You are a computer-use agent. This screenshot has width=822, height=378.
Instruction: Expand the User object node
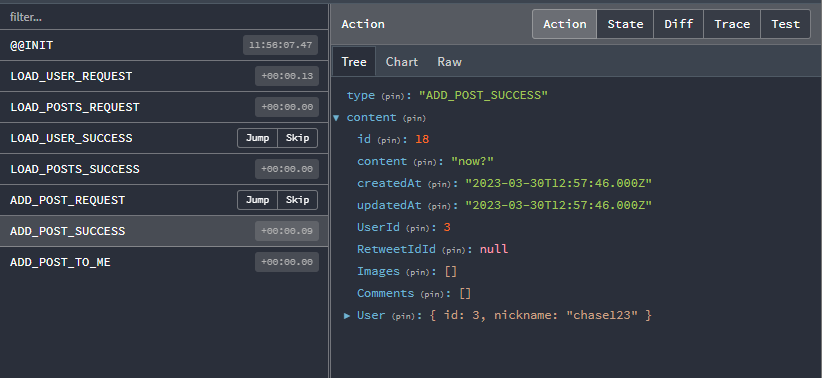347,316
